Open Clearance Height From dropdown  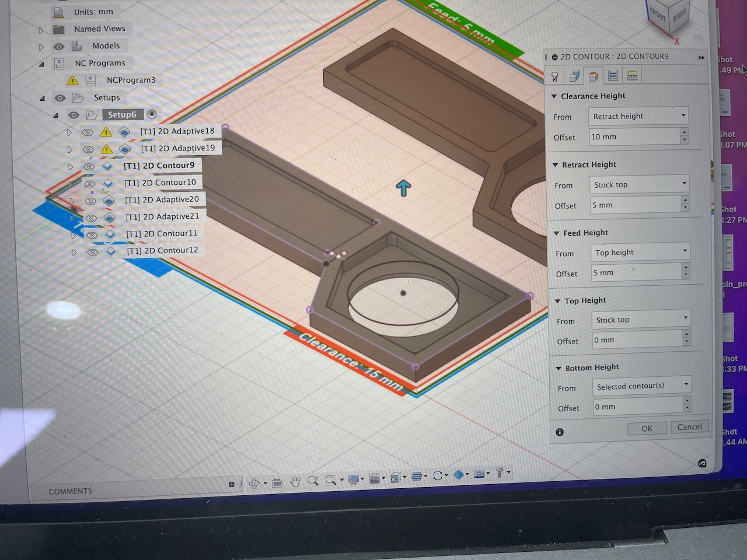638,116
